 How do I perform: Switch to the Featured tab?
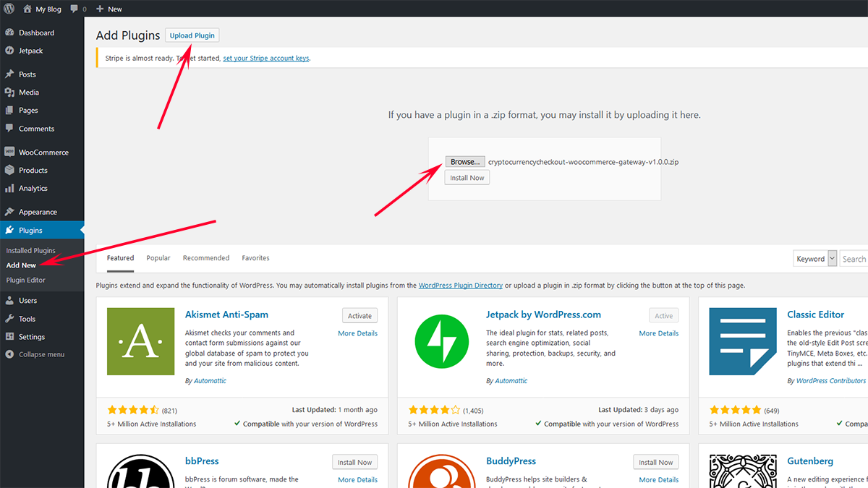120,258
